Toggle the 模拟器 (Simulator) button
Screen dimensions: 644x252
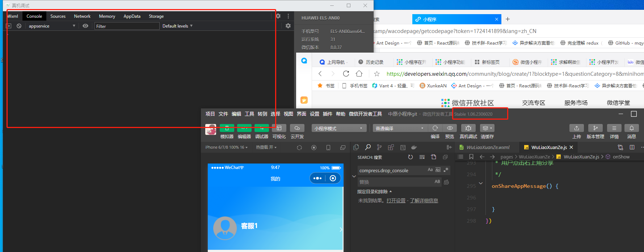point(227,128)
